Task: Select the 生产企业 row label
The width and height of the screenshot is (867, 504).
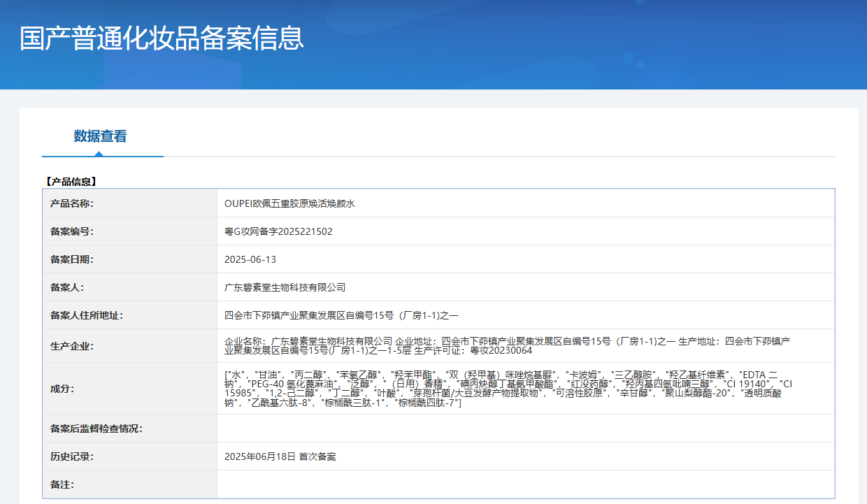Action: point(72,346)
